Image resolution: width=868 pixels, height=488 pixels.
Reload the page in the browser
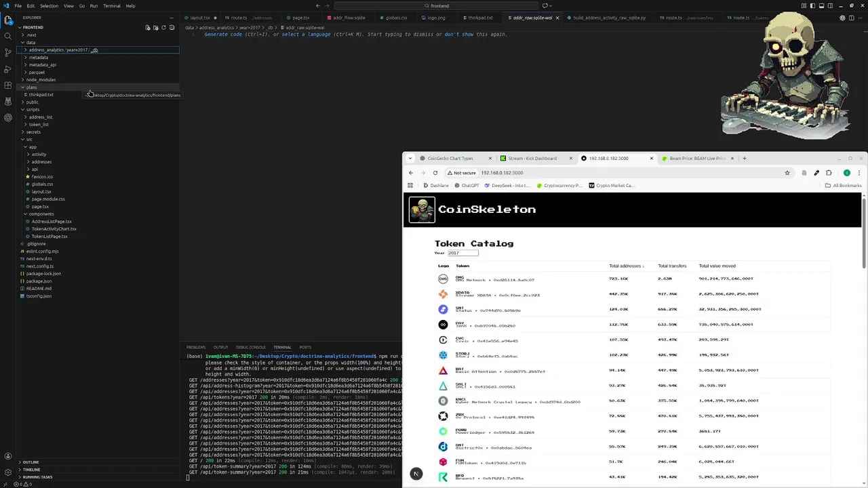point(435,173)
